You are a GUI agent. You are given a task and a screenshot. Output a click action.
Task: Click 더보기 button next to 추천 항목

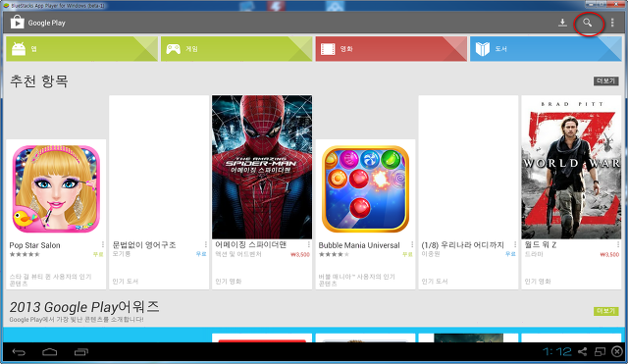(x=605, y=80)
